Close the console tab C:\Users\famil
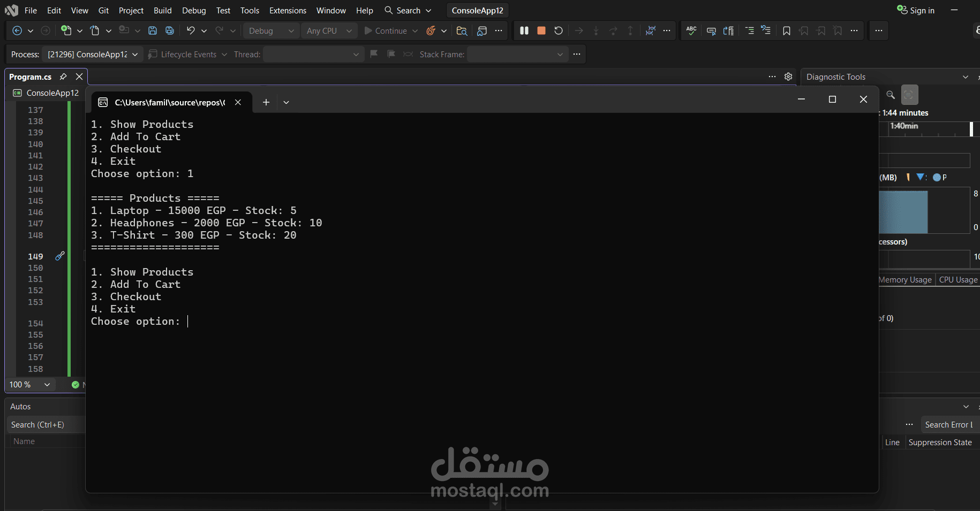The image size is (980, 511). pyautogui.click(x=238, y=102)
